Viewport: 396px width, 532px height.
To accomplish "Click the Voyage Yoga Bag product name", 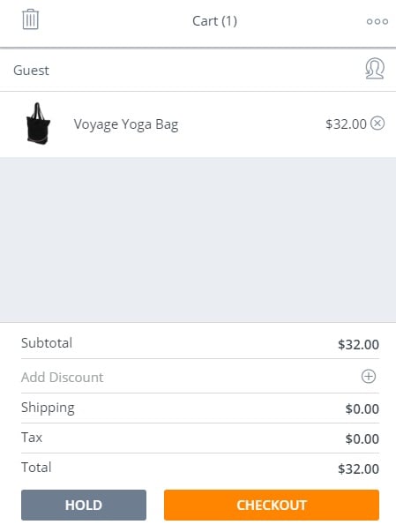I will point(126,124).
